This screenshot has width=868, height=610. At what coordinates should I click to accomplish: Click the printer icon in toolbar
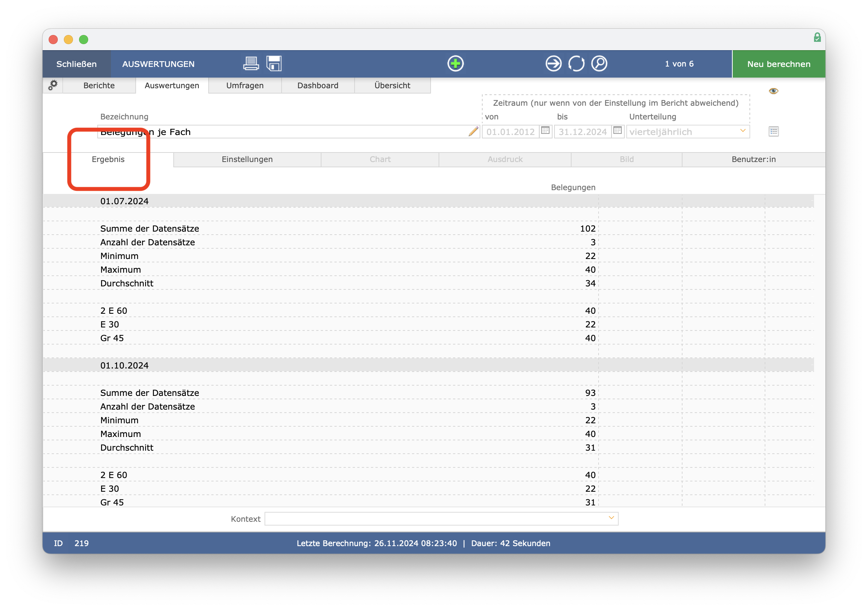tap(251, 64)
